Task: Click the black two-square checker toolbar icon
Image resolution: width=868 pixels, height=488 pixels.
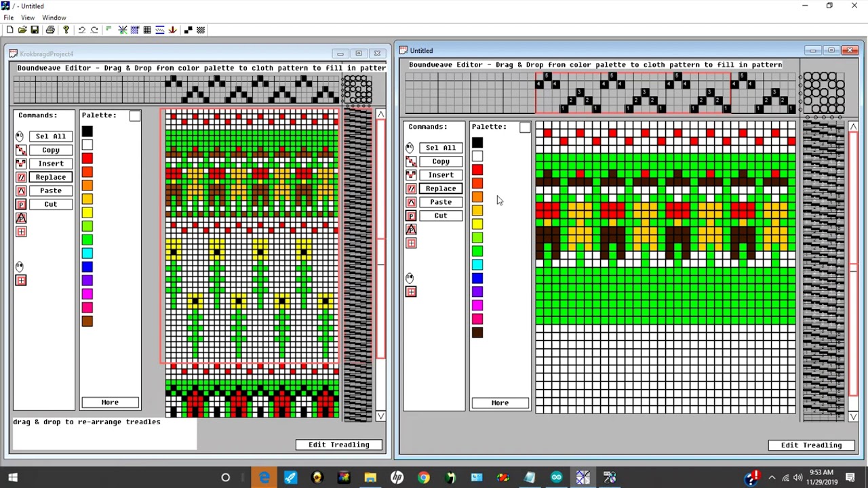Action: coord(188,30)
